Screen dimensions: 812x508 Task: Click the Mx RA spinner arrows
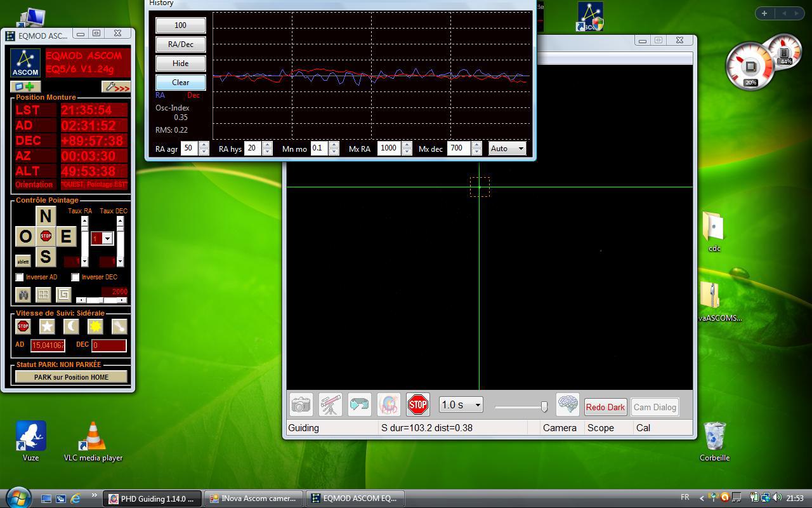click(x=407, y=148)
